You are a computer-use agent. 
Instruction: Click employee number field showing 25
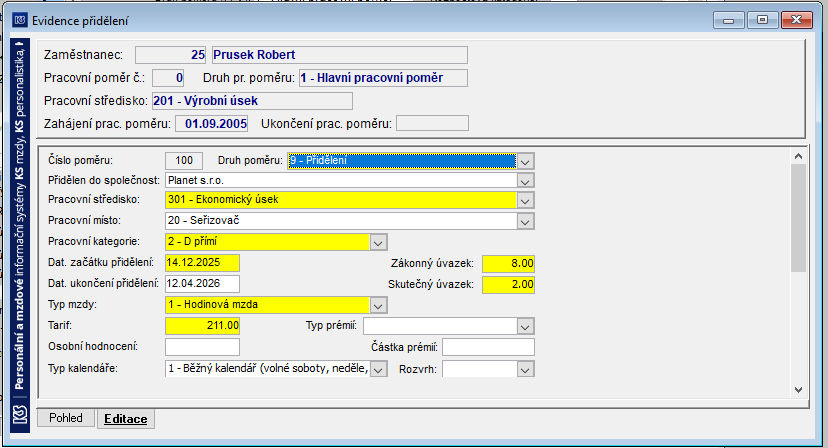pyautogui.click(x=171, y=55)
